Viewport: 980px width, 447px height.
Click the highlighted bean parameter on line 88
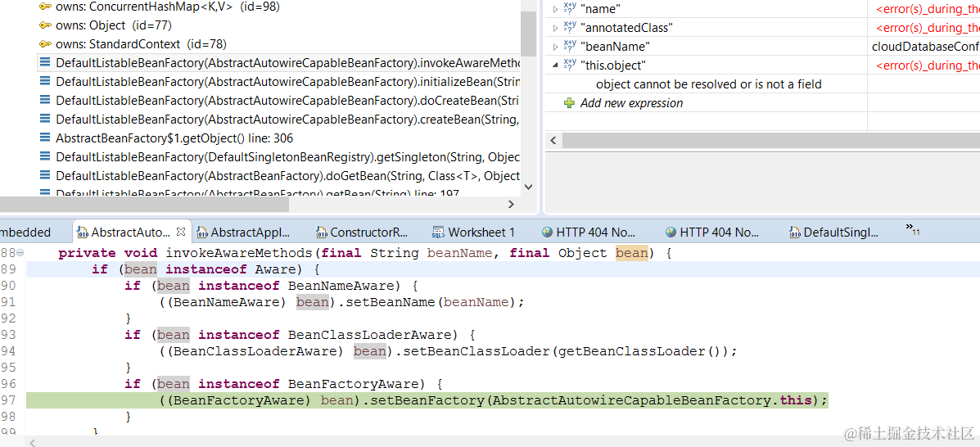631,253
